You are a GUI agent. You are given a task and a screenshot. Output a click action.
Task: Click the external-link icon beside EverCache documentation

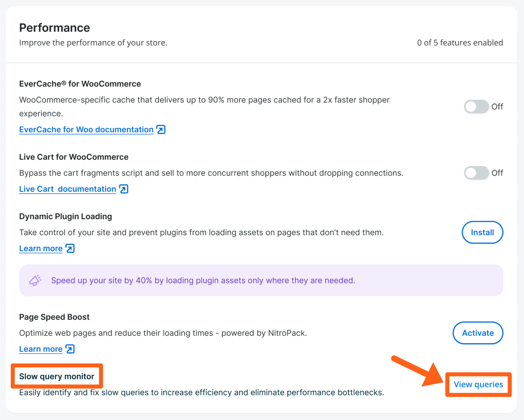pyautogui.click(x=161, y=129)
